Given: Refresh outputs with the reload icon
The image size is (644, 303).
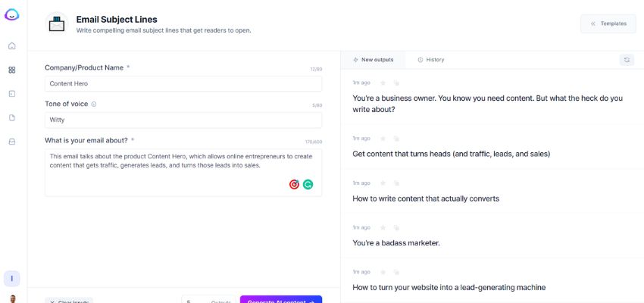Looking at the screenshot, I should (x=627, y=60).
